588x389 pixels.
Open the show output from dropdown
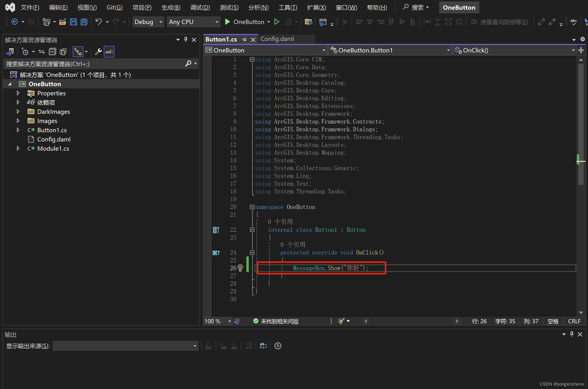click(125, 346)
